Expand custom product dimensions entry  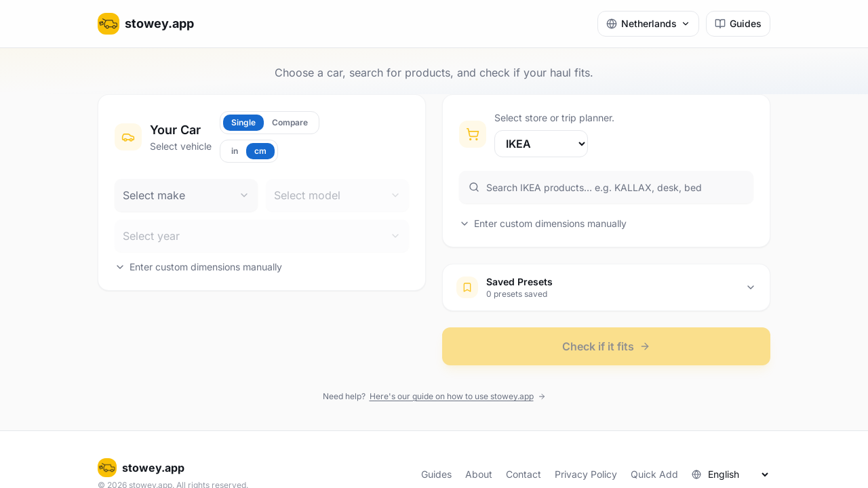click(x=543, y=224)
